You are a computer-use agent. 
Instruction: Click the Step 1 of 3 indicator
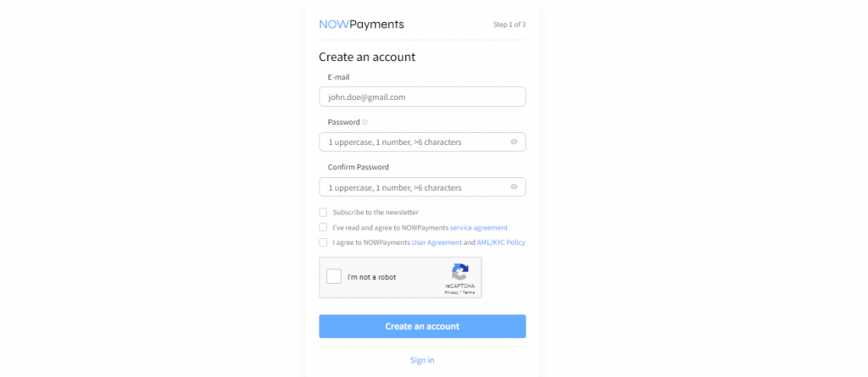point(509,25)
